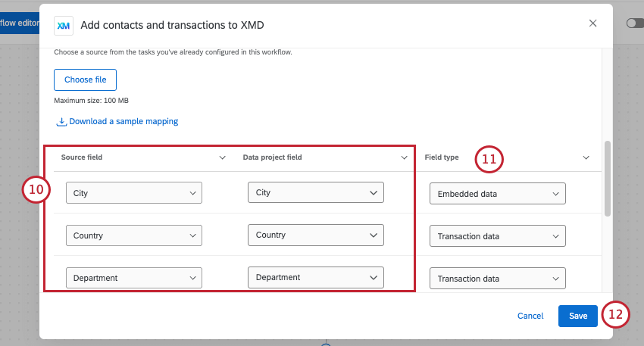This screenshot has height=346, width=644.
Task: Close the Add contacts dialog
Action: tap(592, 23)
